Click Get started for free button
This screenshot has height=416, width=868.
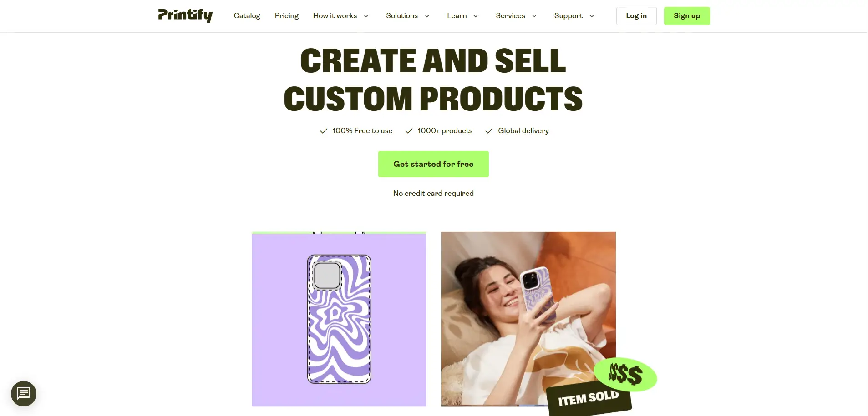point(433,164)
